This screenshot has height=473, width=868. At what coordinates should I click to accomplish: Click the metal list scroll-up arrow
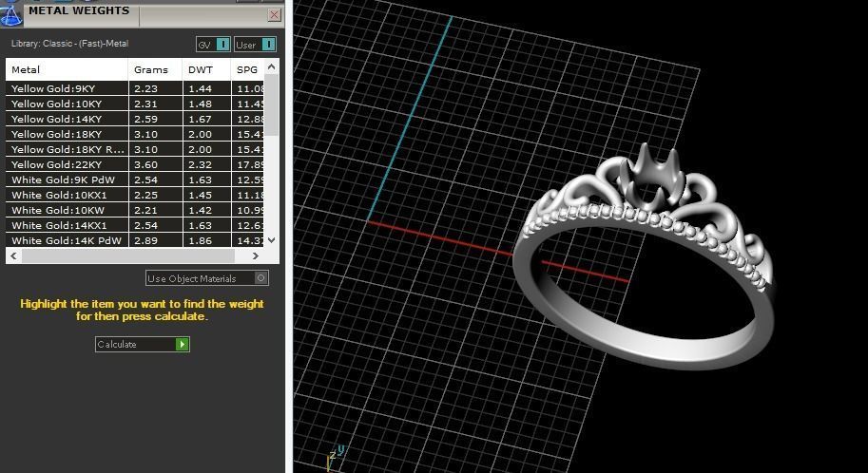click(x=271, y=66)
